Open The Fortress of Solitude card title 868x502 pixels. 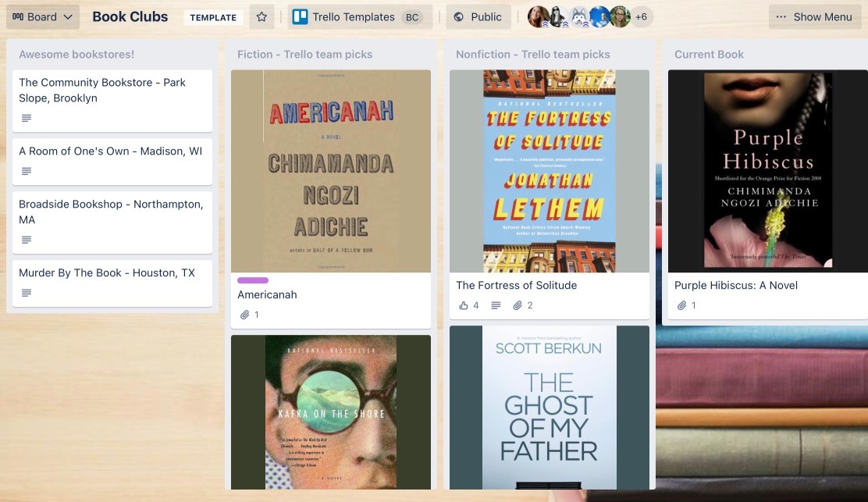517,285
